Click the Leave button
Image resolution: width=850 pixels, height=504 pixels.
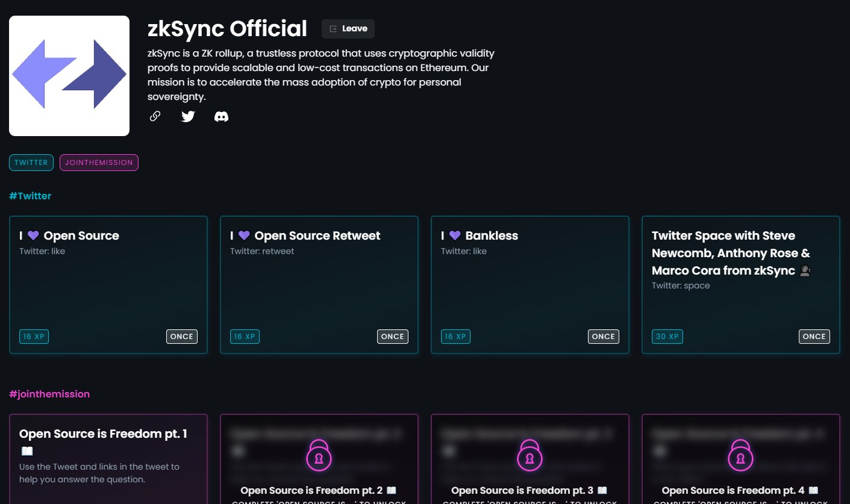coord(348,28)
